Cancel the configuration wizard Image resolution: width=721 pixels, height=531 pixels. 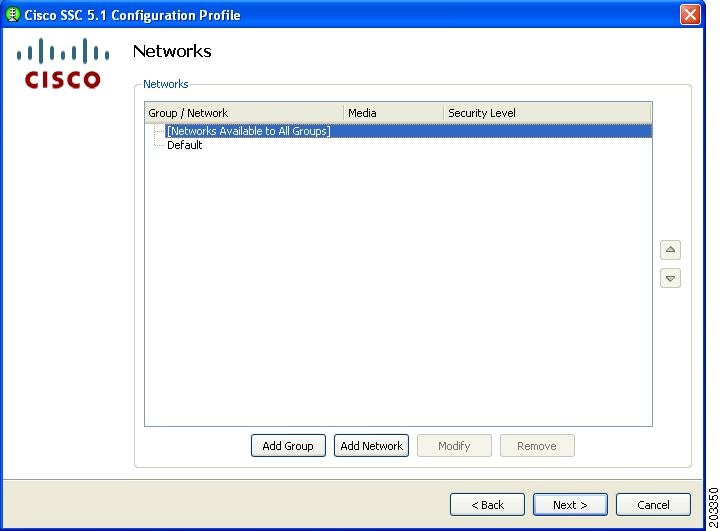coord(653,504)
